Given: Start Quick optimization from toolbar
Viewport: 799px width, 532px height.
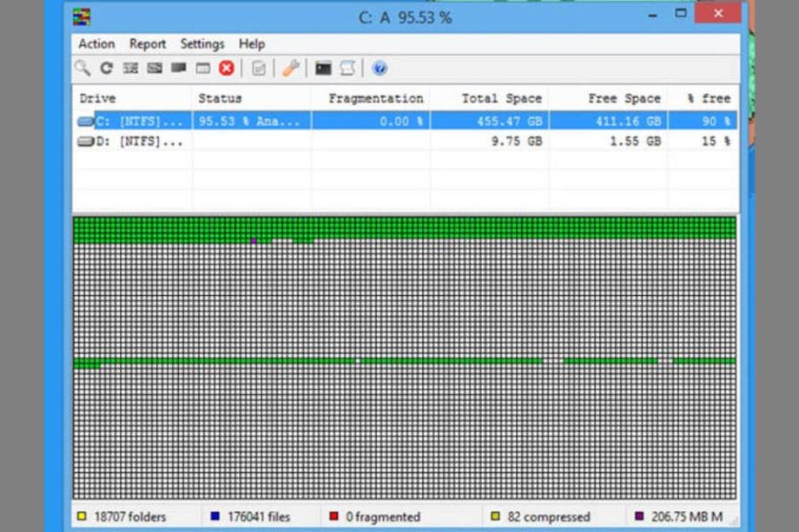Looking at the screenshot, I should click(x=155, y=68).
